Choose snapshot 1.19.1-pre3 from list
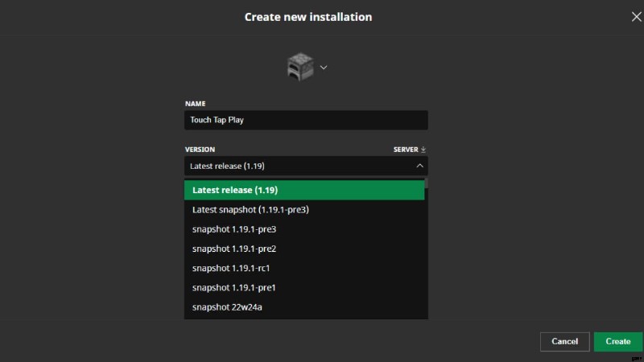This screenshot has height=362, width=644. (304, 229)
